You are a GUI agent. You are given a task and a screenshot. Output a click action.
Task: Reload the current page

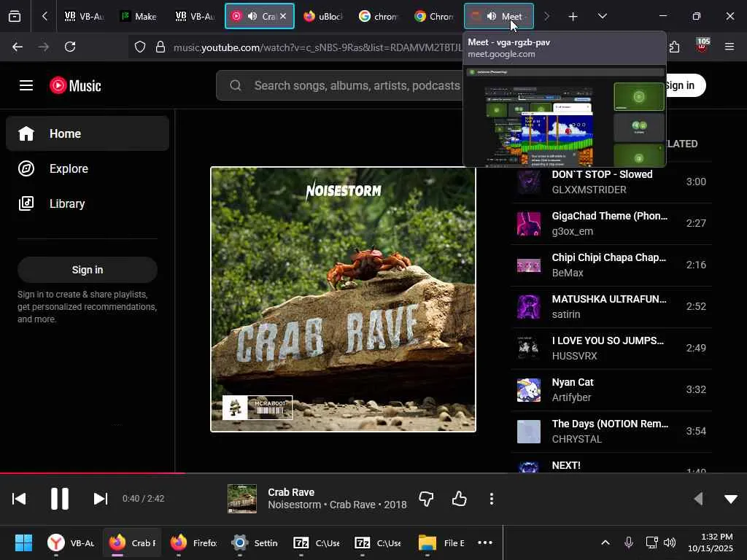70,47
